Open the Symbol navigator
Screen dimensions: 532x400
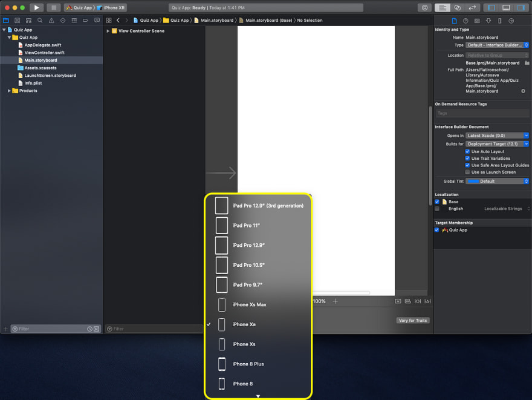point(28,21)
